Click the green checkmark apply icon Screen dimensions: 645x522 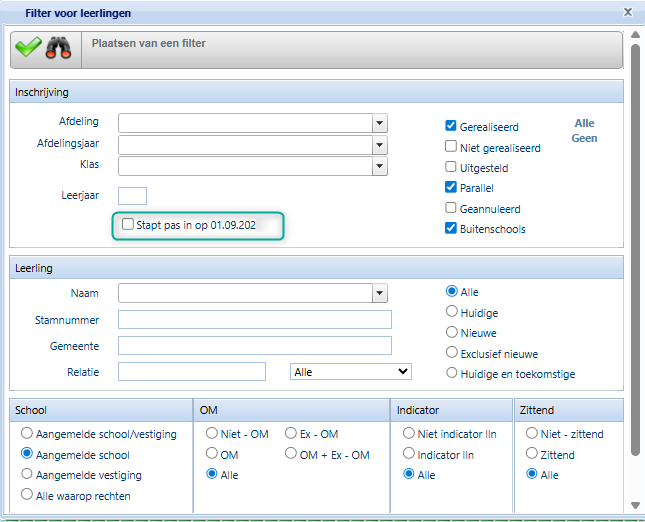28,47
